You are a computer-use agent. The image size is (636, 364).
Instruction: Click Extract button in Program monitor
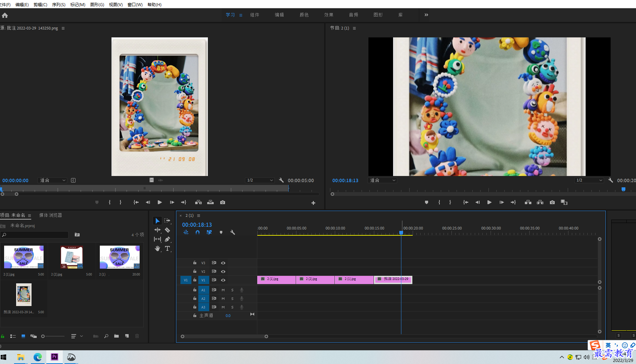tap(540, 202)
